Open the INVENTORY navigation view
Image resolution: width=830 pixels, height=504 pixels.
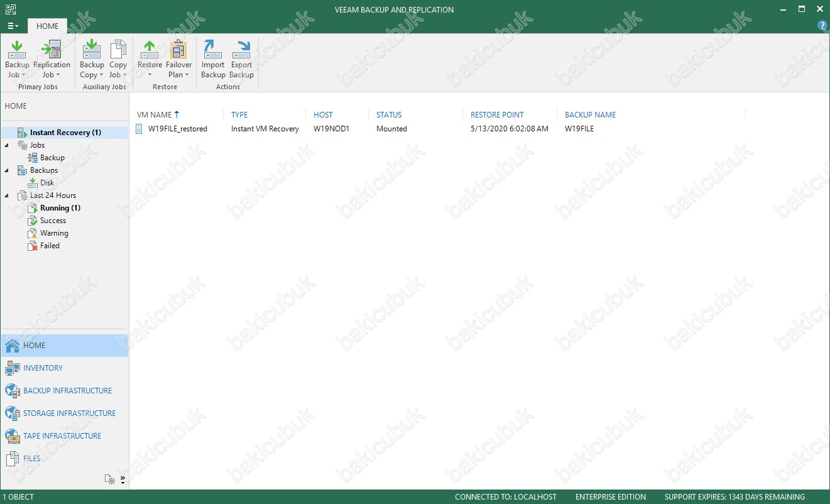[x=64, y=368]
